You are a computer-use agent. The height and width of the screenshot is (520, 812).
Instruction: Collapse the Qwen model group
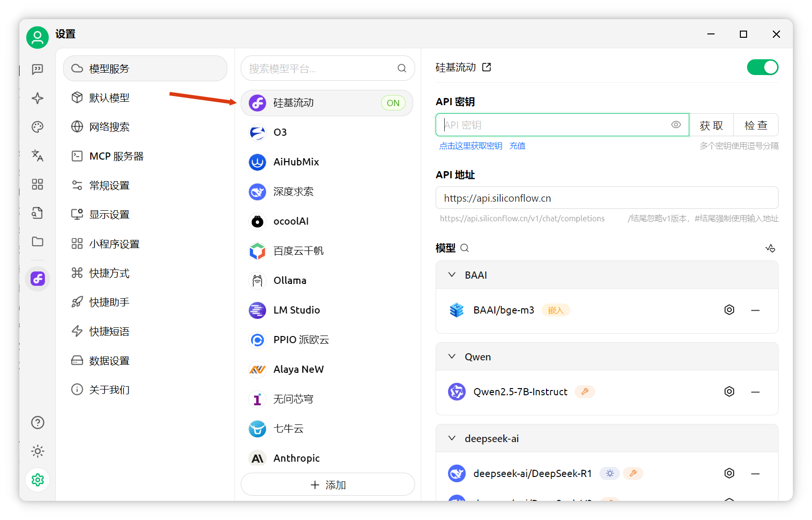click(x=452, y=357)
